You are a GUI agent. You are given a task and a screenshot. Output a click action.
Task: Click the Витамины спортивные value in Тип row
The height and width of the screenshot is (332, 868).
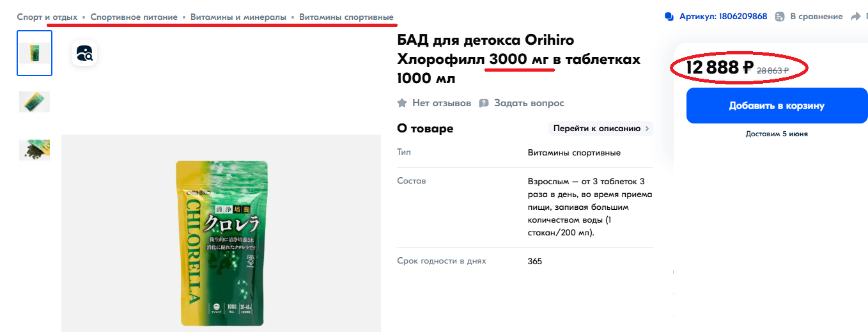pyautogui.click(x=574, y=153)
